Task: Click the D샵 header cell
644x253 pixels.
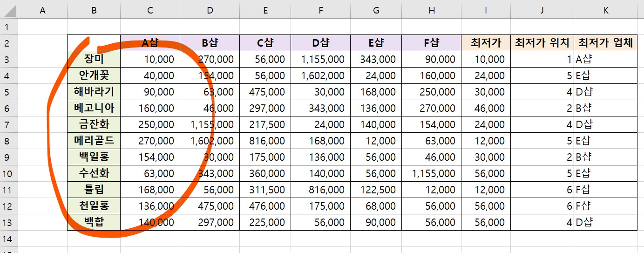Action: 320,43
